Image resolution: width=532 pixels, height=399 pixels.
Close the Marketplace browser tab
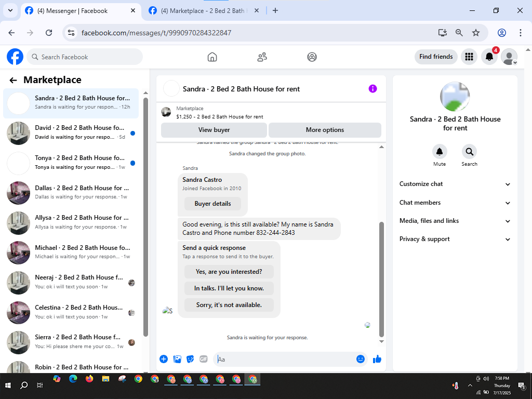257,10
